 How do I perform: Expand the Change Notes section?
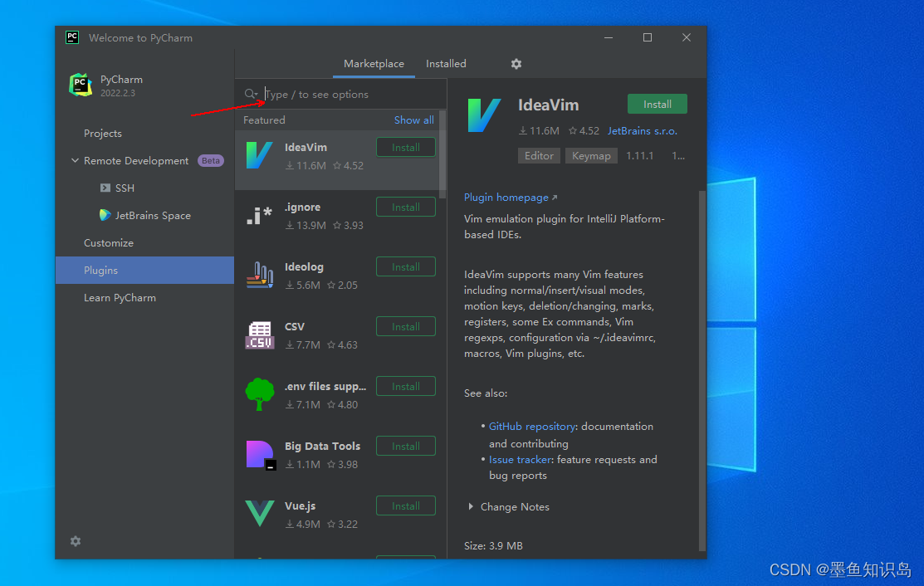(470, 506)
